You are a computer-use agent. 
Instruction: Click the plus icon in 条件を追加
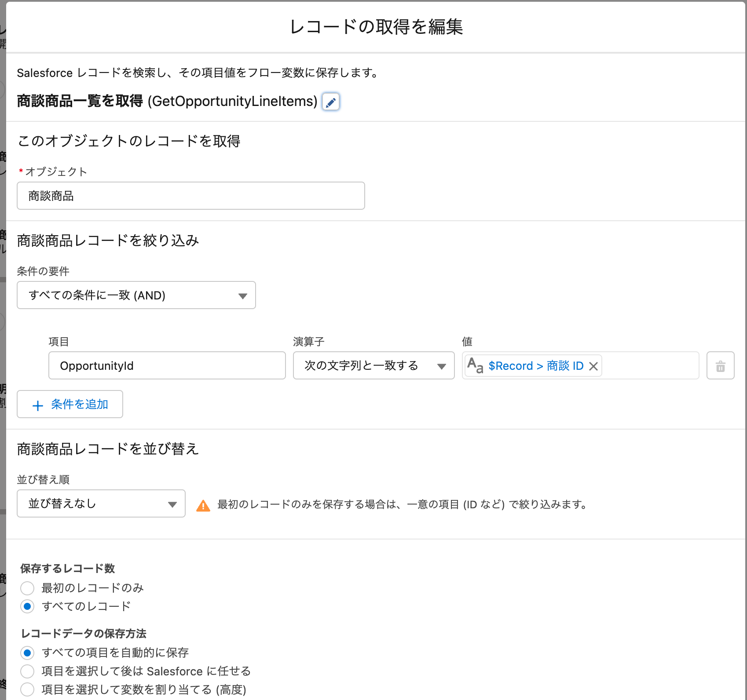click(x=38, y=405)
